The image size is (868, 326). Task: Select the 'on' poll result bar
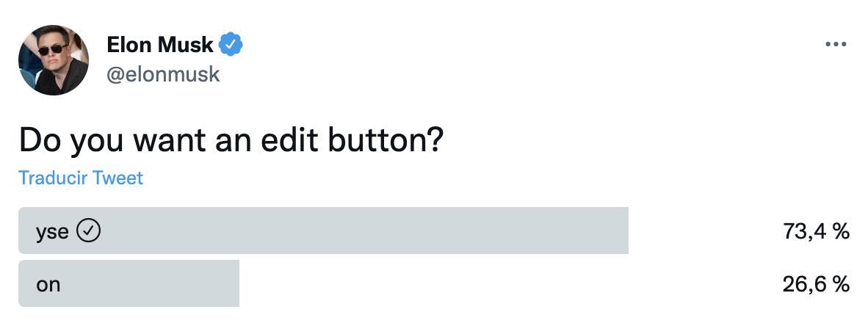pyautogui.click(x=129, y=283)
